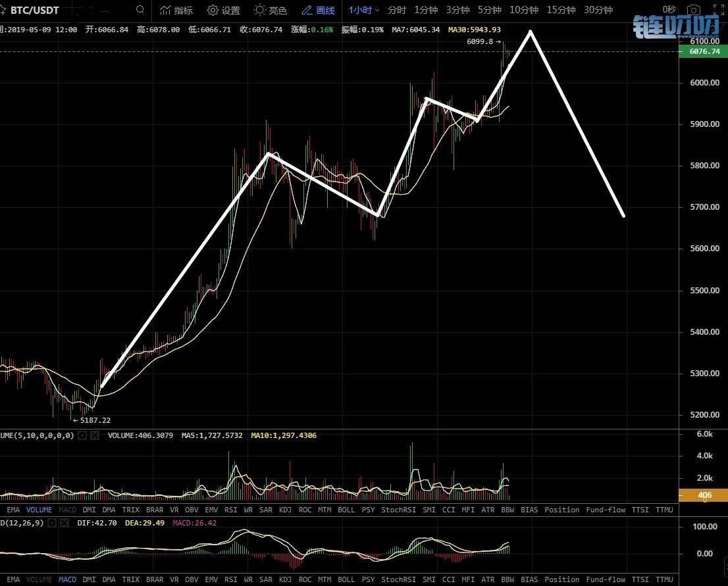Image resolution: width=728 pixels, height=586 pixels.
Task: Click the 涨幅:0.16% change value
Action: [x=312, y=29]
